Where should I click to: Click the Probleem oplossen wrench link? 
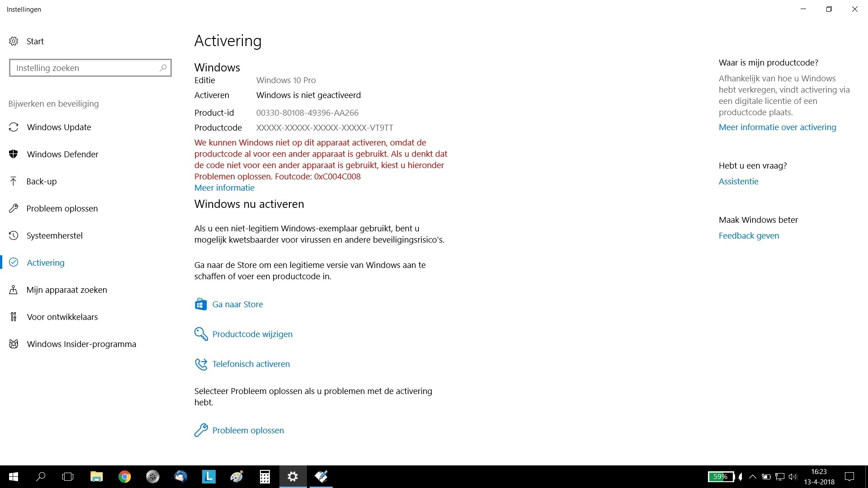(x=248, y=430)
